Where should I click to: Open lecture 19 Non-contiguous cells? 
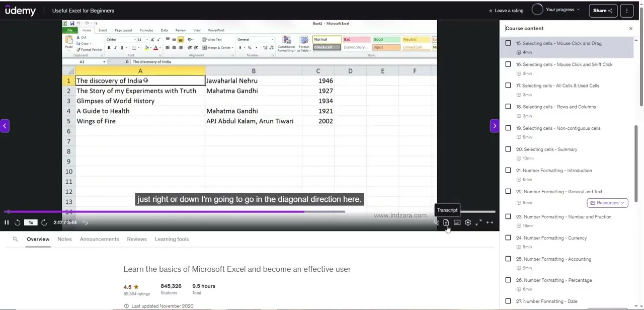point(558,128)
